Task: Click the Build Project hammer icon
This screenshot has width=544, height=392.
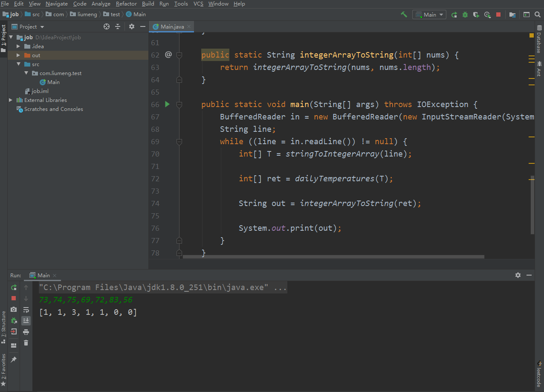Action: pyautogui.click(x=404, y=15)
